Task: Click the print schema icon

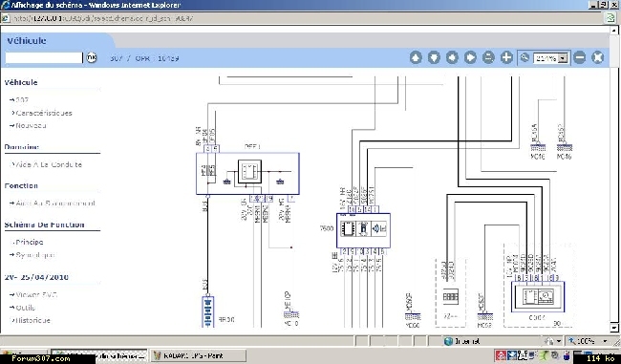Action: pos(488,58)
